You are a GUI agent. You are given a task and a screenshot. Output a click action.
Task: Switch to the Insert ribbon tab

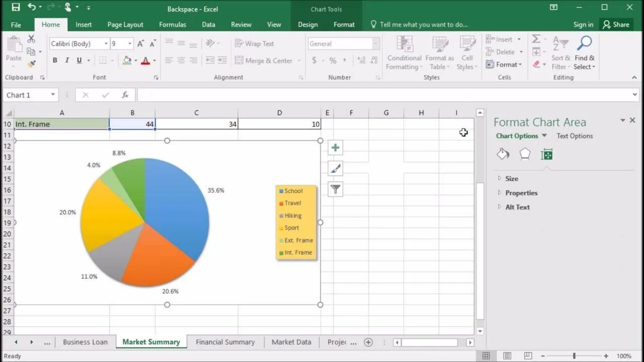84,25
